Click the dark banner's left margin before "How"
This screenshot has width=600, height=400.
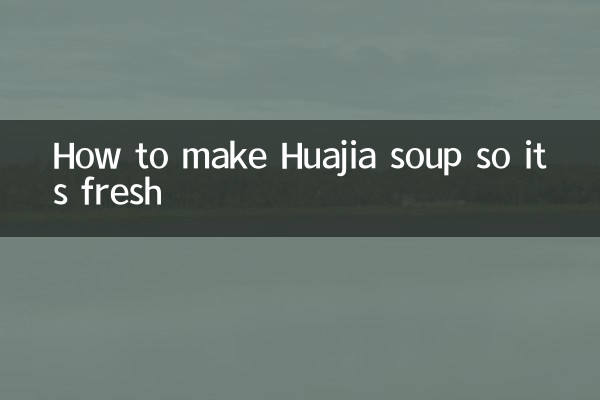click(26, 178)
